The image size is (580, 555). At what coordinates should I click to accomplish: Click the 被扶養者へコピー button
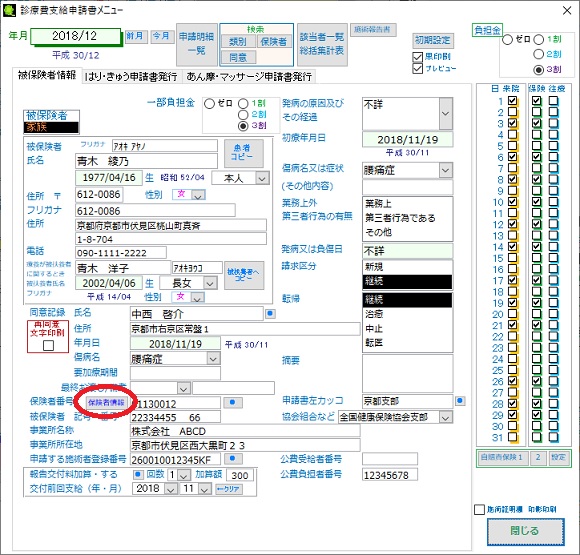pos(244,275)
